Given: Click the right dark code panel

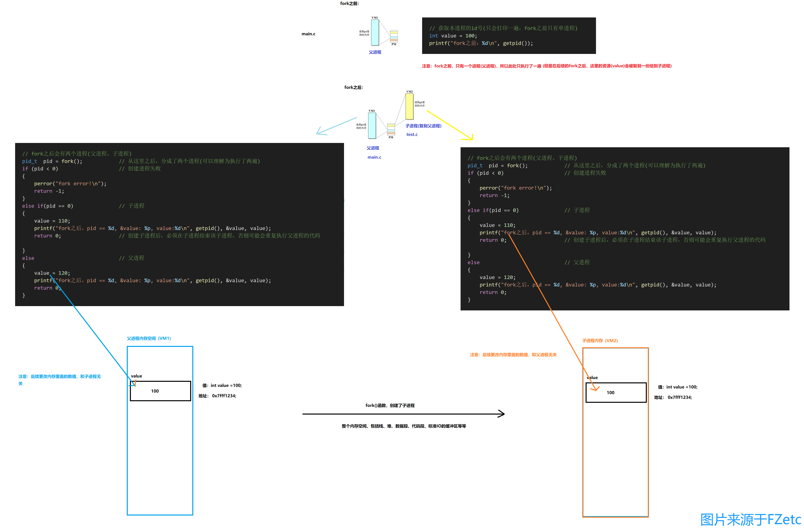Looking at the screenshot, I should 625,229.
